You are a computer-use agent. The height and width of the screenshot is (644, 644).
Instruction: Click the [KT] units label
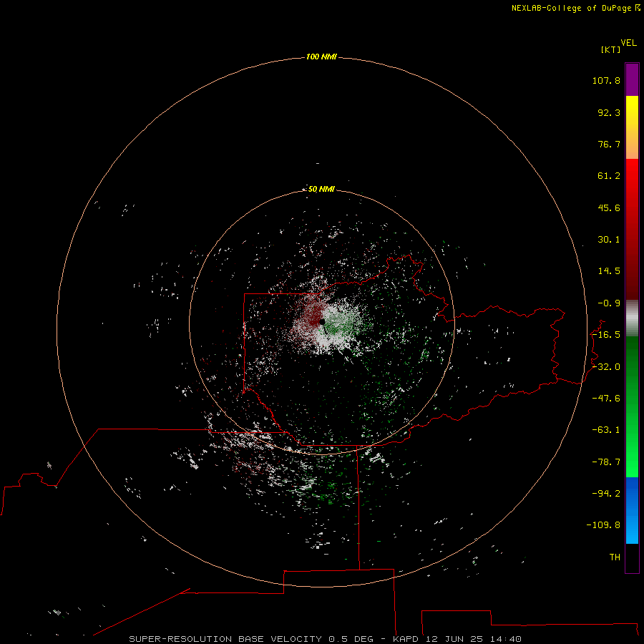tap(611, 49)
